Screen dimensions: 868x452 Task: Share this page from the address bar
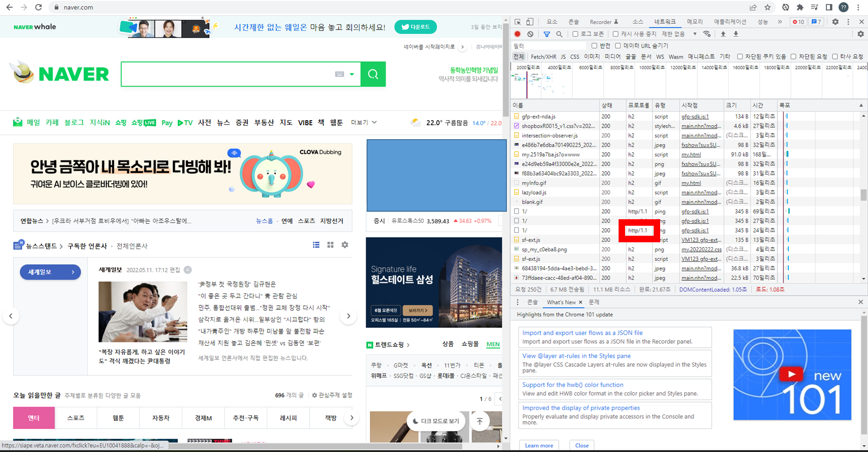[x=753, y=8]
